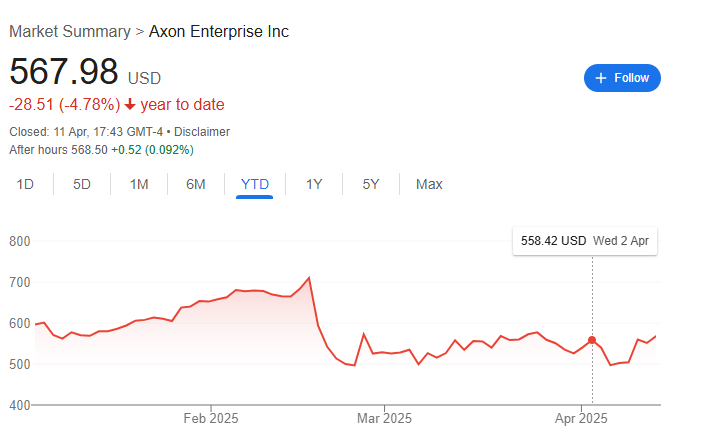Click the Axon Enterprise Inc title
Viewport: 709px width, 436px height.
[x=219, y=31]
